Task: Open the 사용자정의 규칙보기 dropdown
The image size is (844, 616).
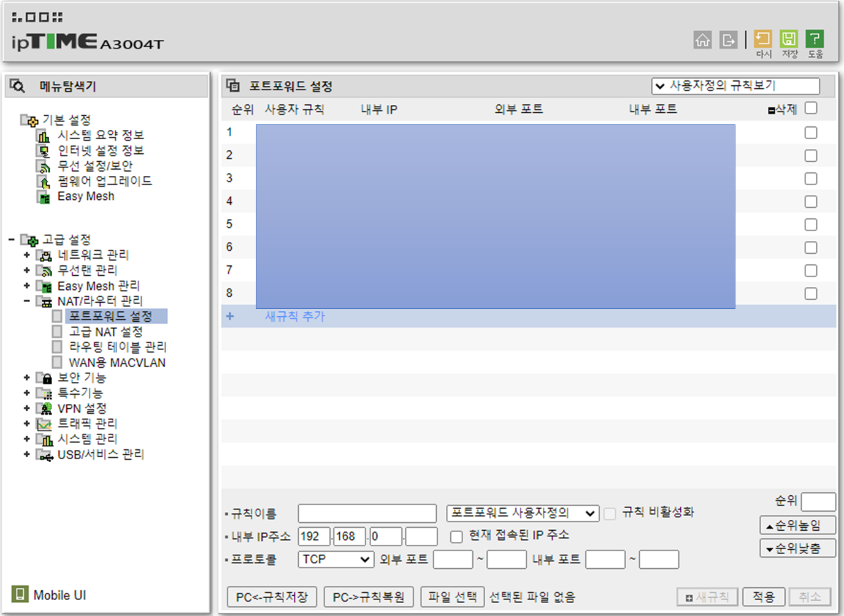Action: click(736, 86)
